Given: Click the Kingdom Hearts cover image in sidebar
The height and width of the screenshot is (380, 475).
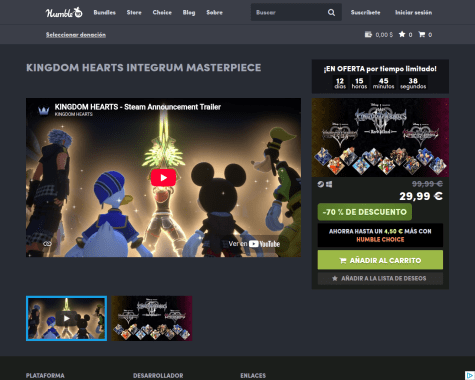Looking at the screenshot, I should pyautogui.click(x=380, y=137).
